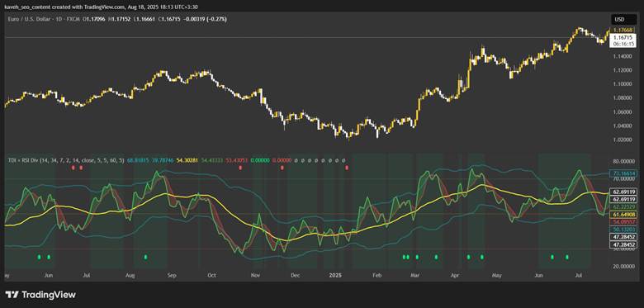The height and width of the screenshot is (308, 644).
Task: Click the red 54.09557 indicator axis label
Action: (x=623, y=222)
